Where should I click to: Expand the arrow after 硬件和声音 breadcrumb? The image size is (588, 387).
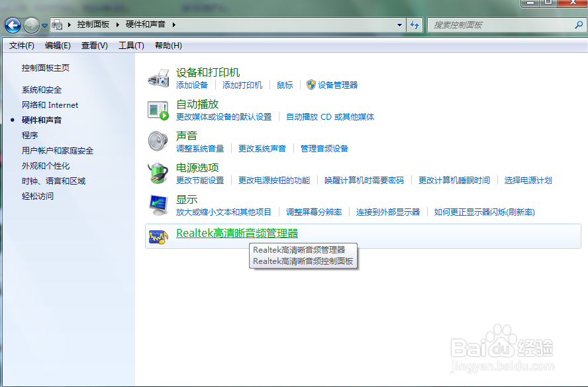point(173,24)
